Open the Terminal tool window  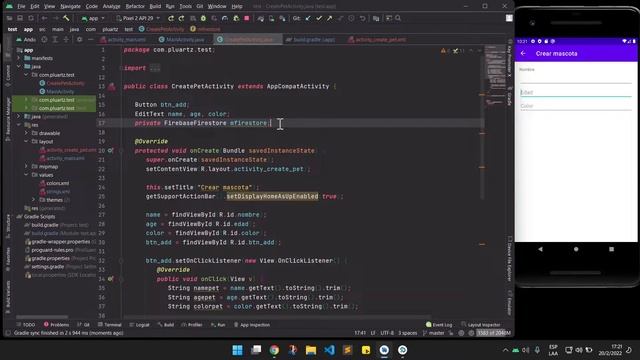(x=110, y=325)
